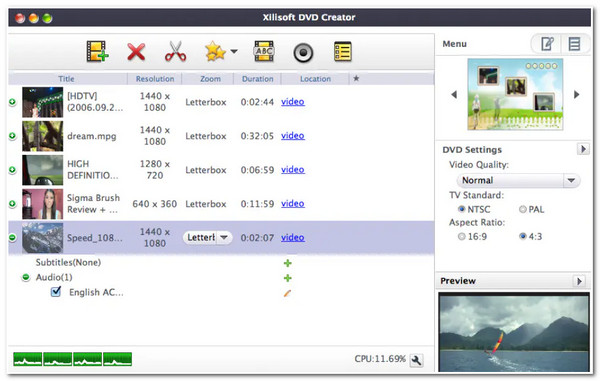
Task: Open the video link for the HIGH DEFINITIO... row
Action: 293,169
